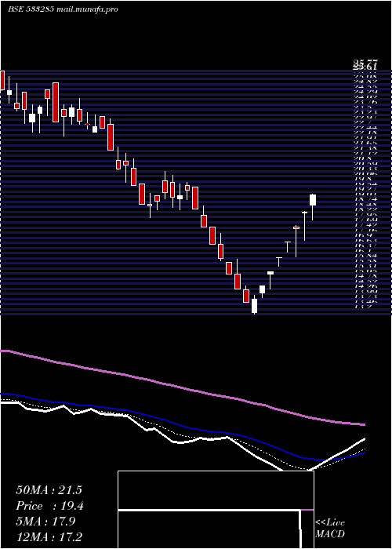
Task: Click the purple 50MA moving average line
Action: [x=182, y=387]
